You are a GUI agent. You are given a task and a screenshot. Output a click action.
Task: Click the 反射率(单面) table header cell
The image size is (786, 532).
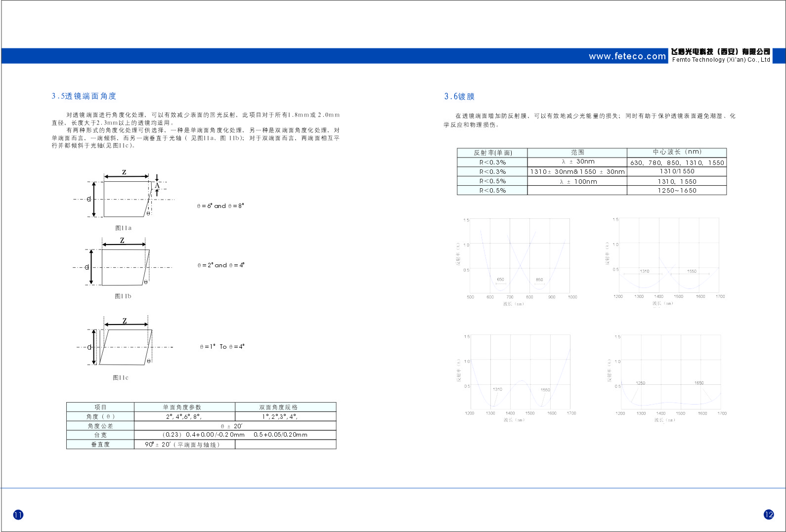pos(492,153)
